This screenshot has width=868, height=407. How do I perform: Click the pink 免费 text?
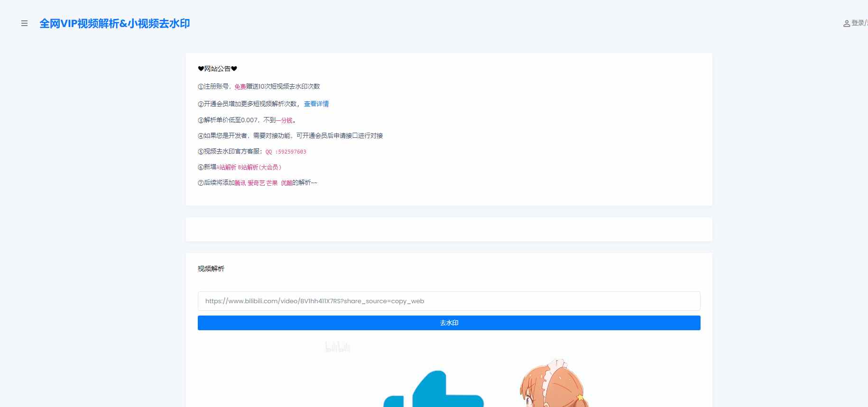(240, 87)
